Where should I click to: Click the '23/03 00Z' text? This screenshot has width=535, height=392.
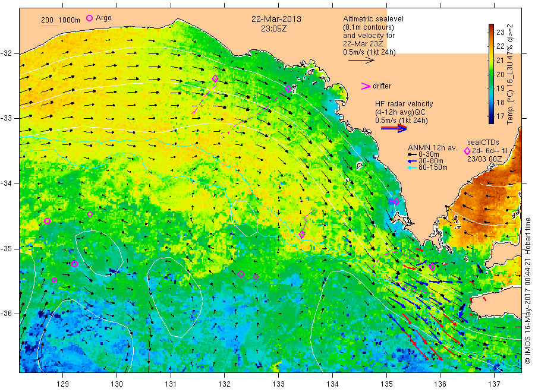point(484,159)
